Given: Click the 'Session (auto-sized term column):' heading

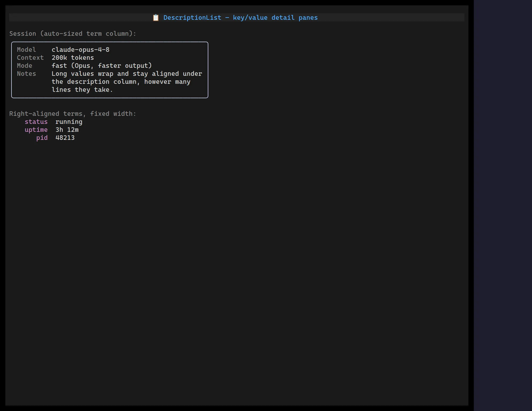Looking at the screenshot, I should point(73,34).
